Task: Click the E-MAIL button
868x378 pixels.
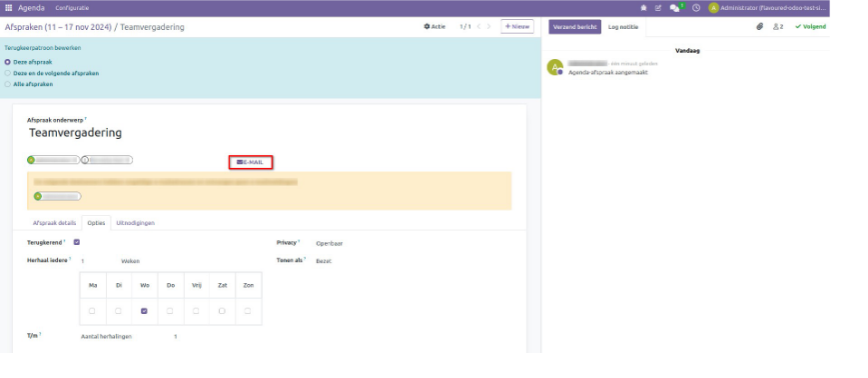Action: point(251,162)
